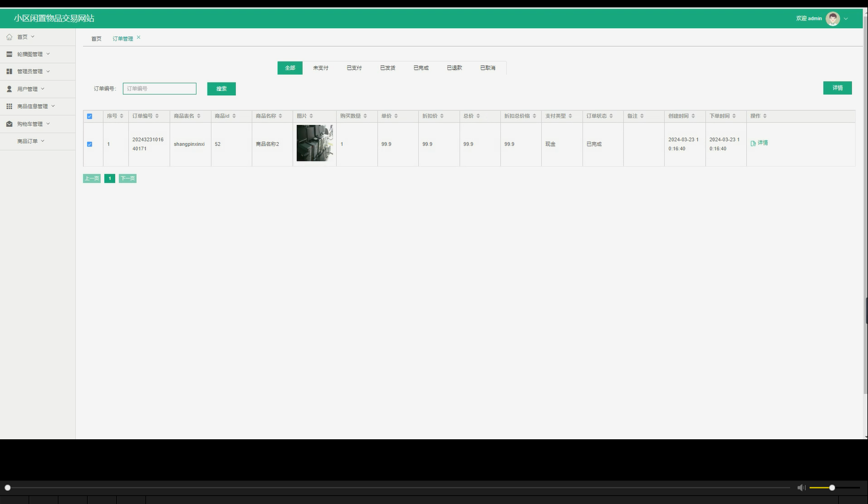Click the home icon in sidebar

[9, 37]
